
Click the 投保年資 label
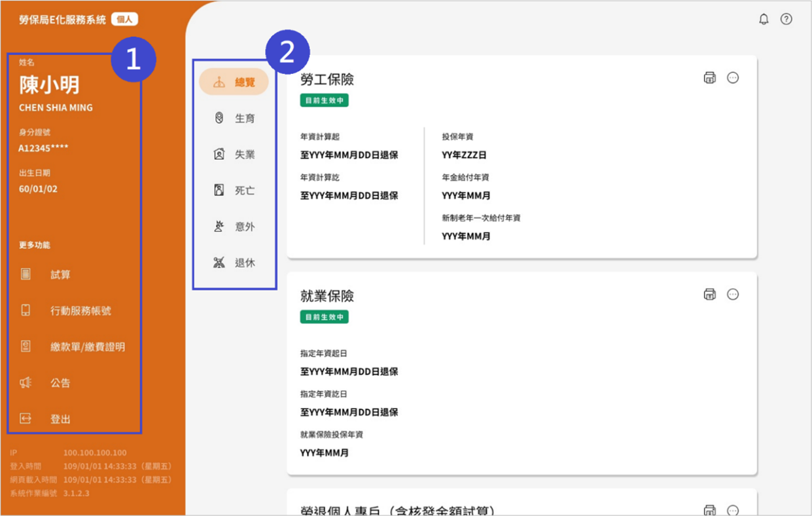coord(457,137)
